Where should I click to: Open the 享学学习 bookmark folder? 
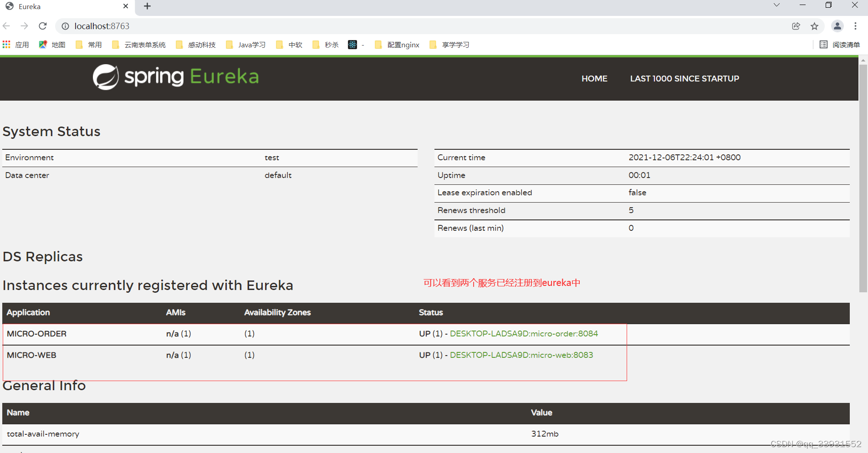click(449, 45)
